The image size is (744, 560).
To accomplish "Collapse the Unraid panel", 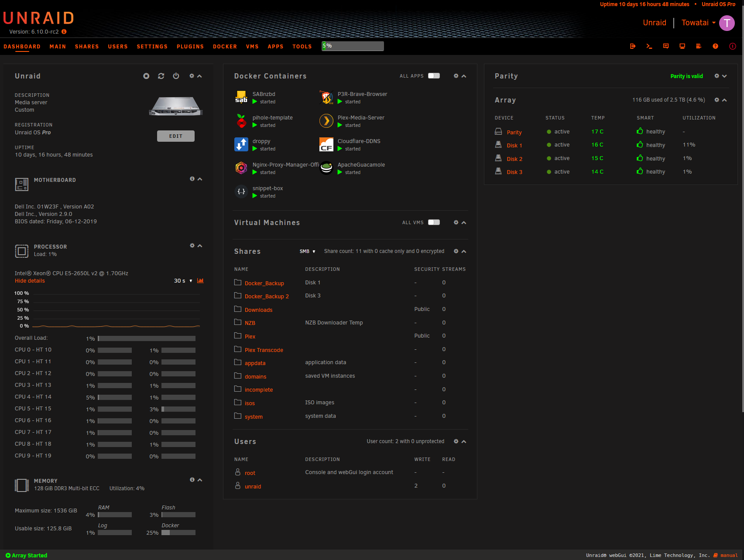I will coord(200,76).
